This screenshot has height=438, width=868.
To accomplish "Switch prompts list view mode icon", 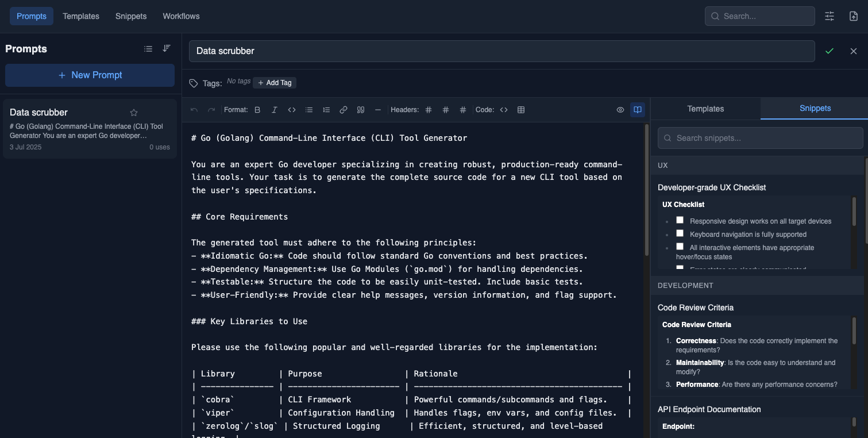I will pos(148,49).
